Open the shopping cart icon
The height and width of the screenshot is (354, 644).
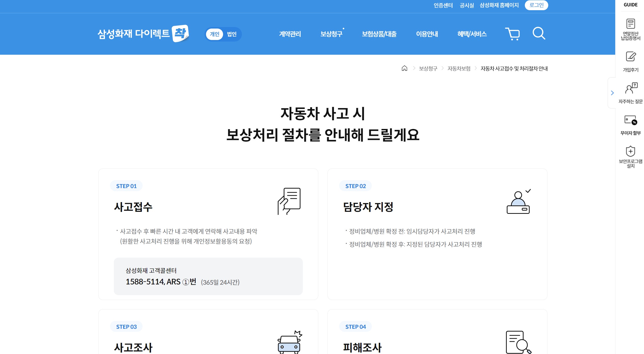click(x=512, y=34)
